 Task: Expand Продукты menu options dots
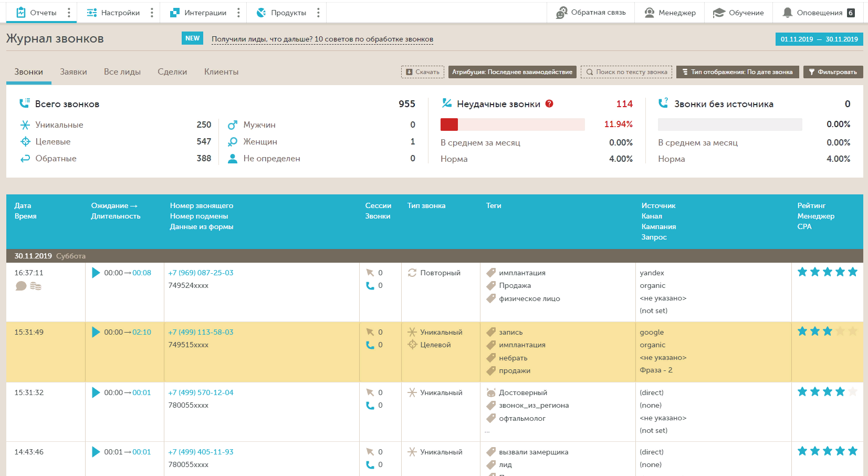[x=318, y=13]
